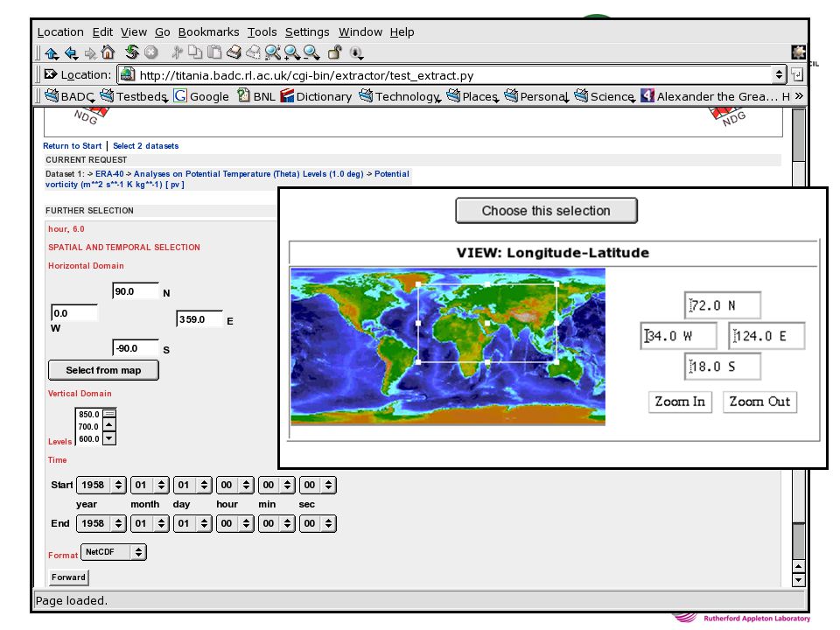
Task: Click the Stop loading icon
Action: click(x=151, y=52)
